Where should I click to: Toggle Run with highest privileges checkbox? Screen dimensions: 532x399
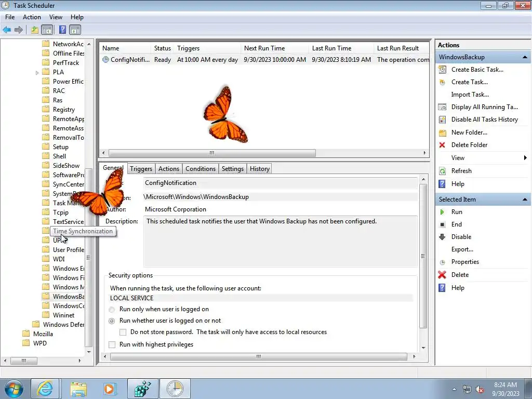112,345
